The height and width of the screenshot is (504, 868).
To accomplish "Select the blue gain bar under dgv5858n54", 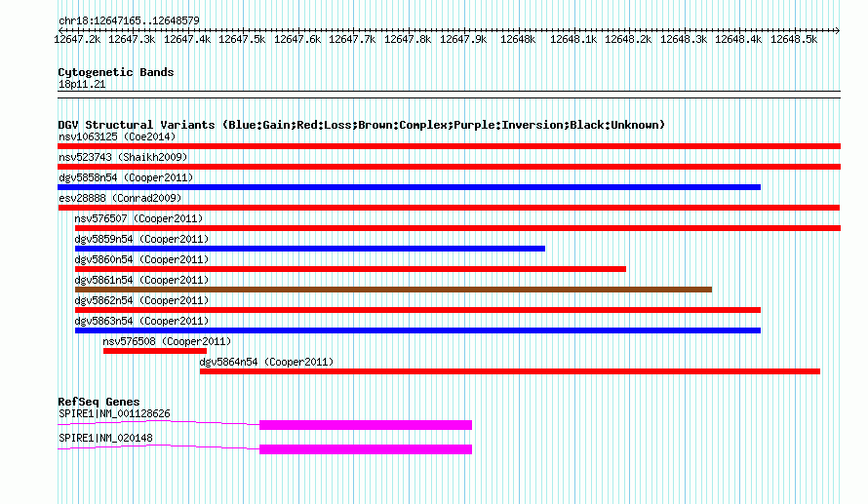I will tap(409, 187).
